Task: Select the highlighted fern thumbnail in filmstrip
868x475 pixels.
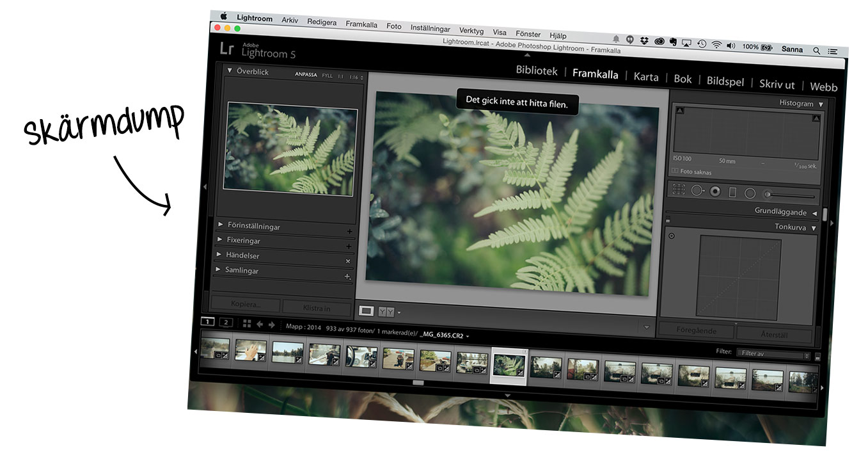Action: coord(509,366)
